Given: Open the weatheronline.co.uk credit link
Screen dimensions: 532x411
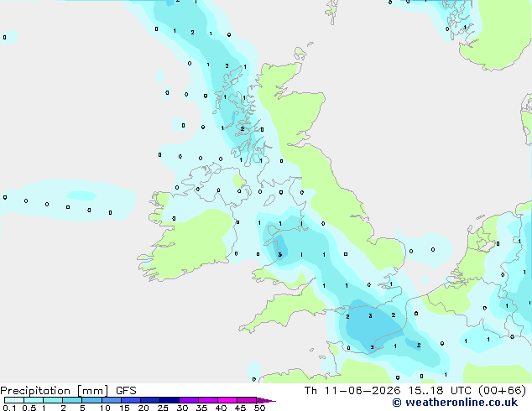Looking at the screenshot, I should (455, 403).
